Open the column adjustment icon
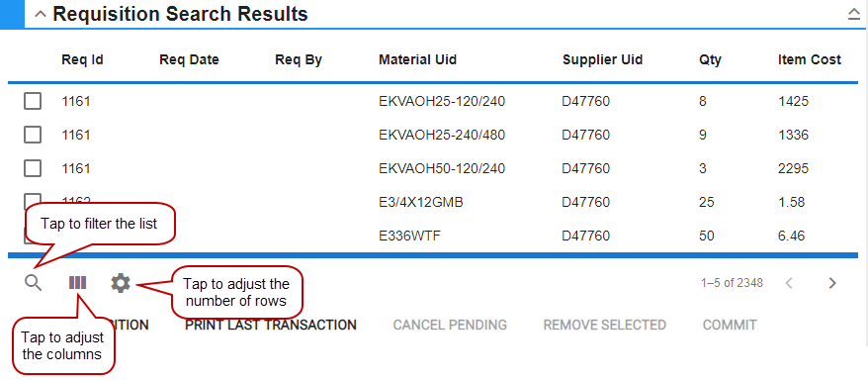 click(x=77, y=283)
